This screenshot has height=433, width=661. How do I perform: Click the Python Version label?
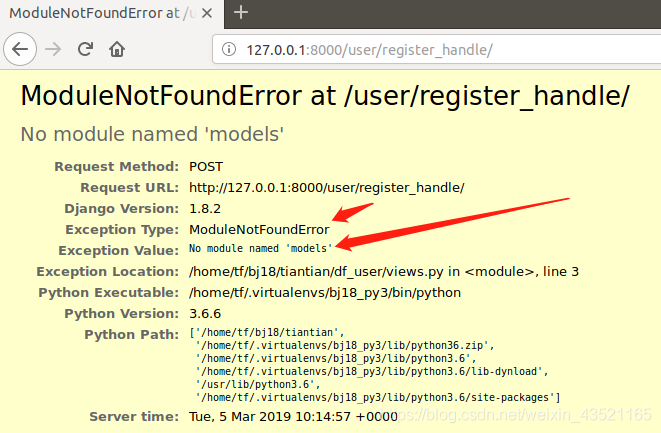click(x=122, y=314)
